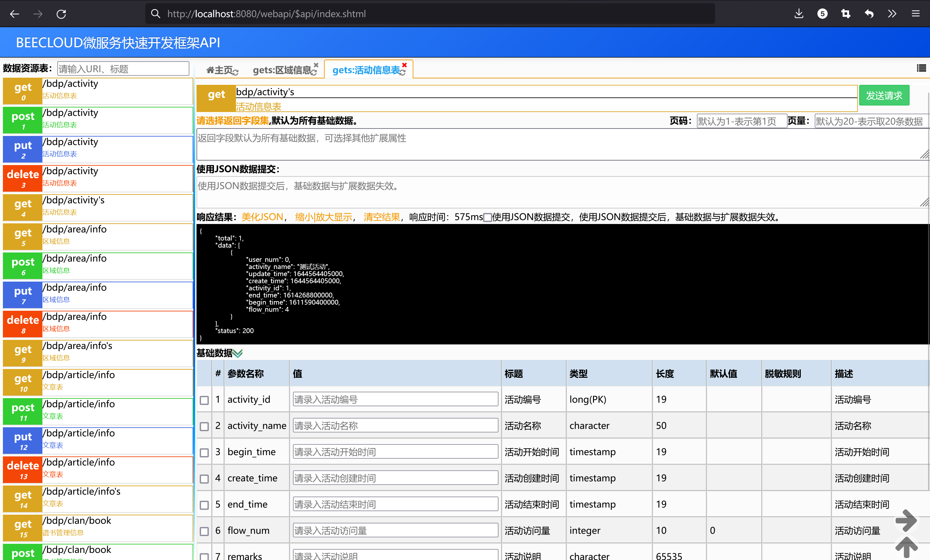Focus the URI search input field

(x=123, y=69)
